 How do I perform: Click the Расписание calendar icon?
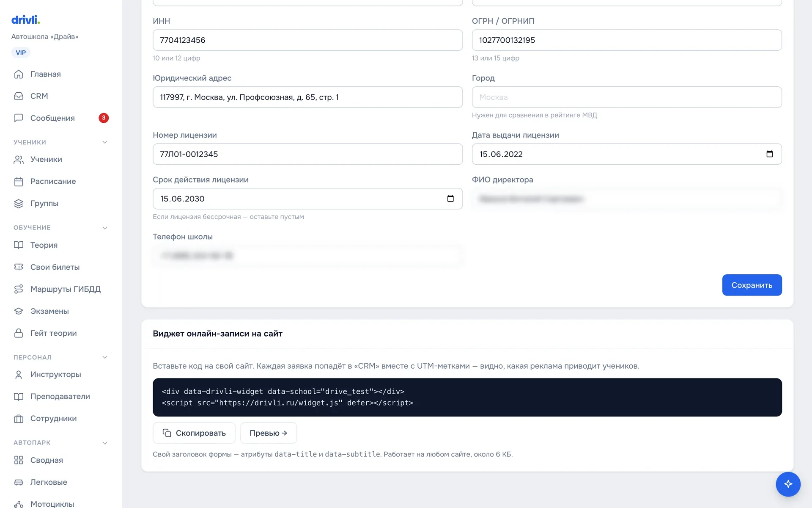point(19,182)
